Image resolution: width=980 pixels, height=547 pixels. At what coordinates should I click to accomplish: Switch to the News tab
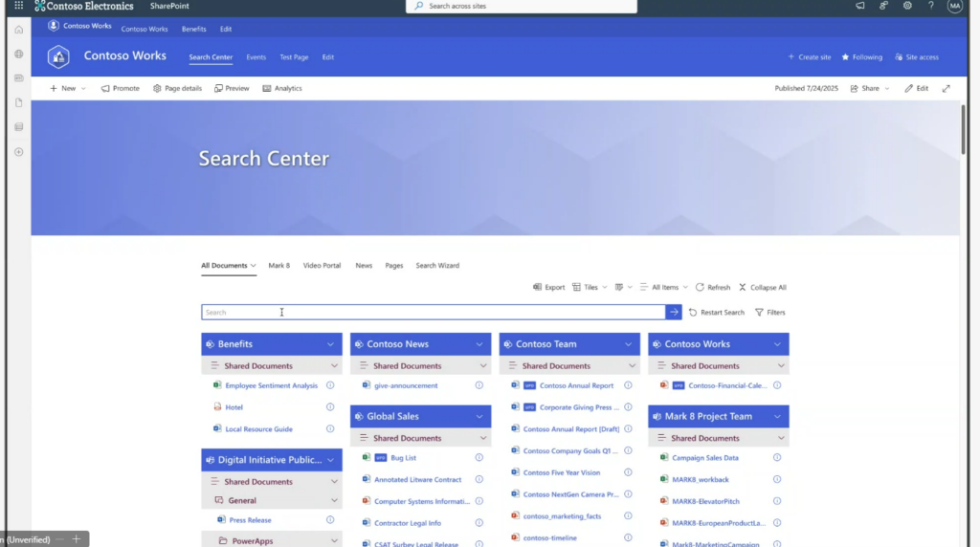364,266
